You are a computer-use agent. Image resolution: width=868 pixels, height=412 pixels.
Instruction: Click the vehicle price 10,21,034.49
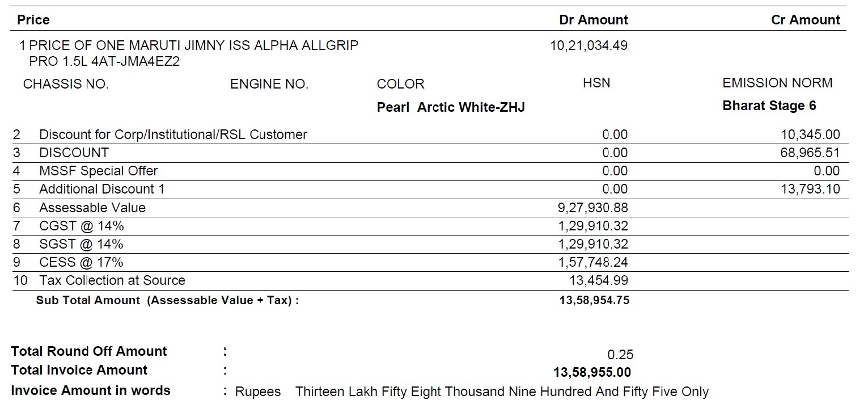(x=588, y=45)
